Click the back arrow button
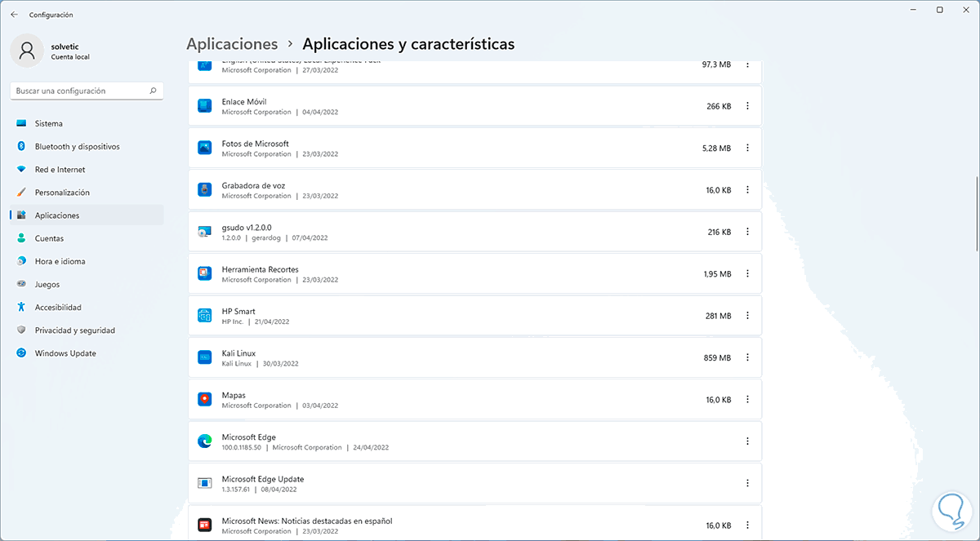Image resolution: width=980 pixels, height=541 pixels. (x=14, y=15)
